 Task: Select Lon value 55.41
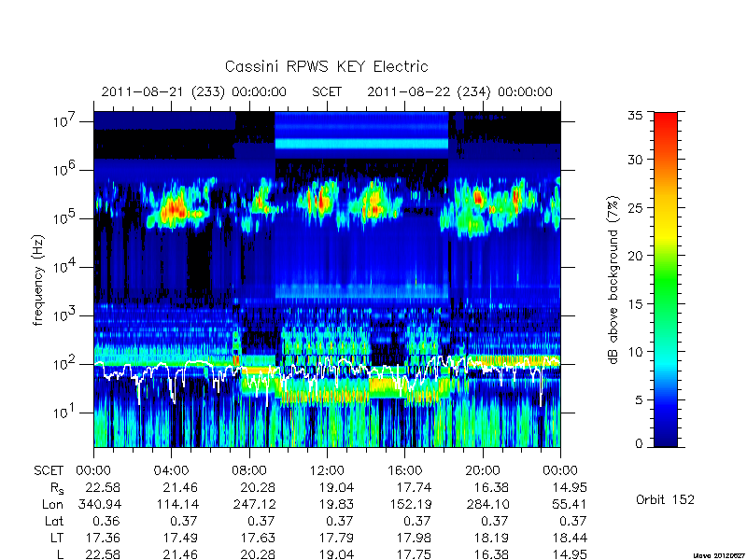[x=569, y=504]
